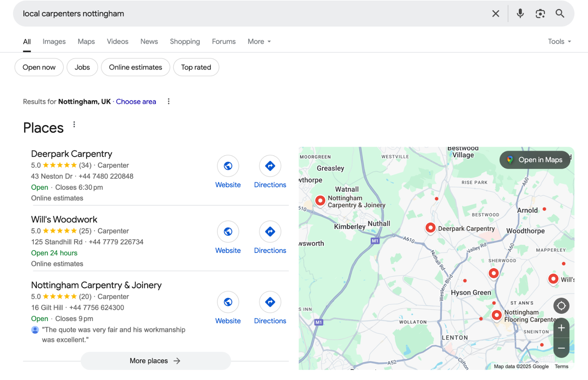This screenshot has width=588, height=380.
Task: Click the 125 Standhill Rd address text
Action: (57, 242)
